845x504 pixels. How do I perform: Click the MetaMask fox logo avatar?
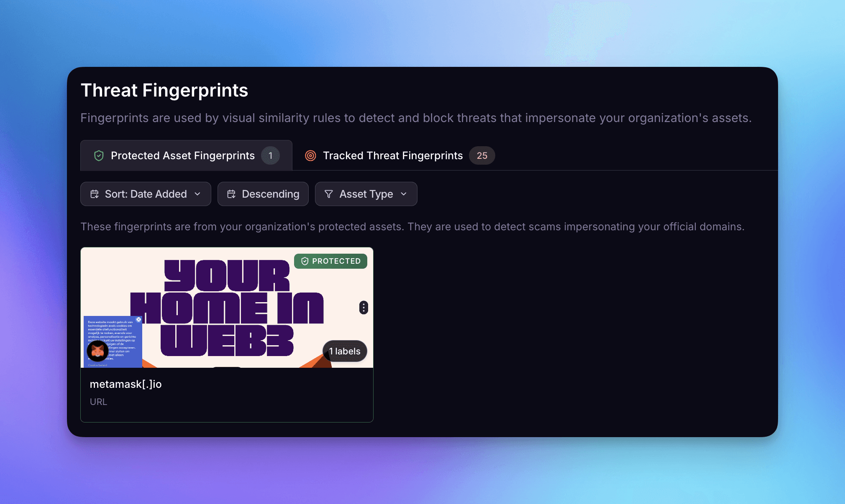point(97,351)
